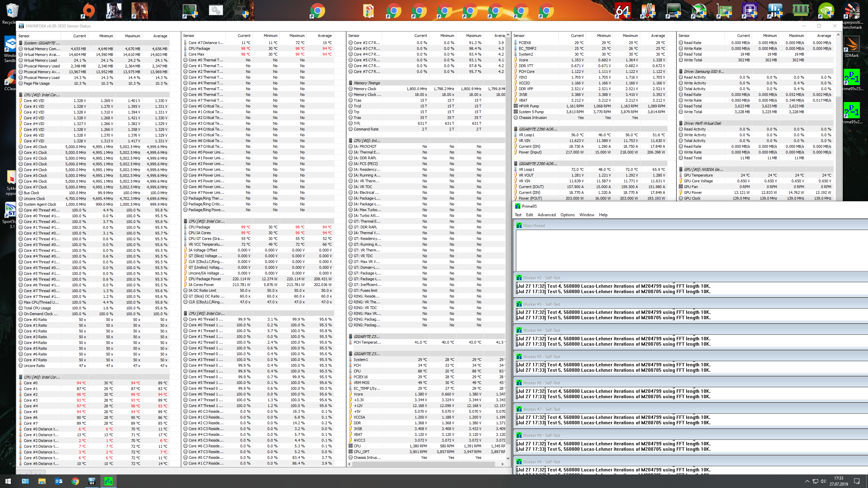
Task: Open the green RAM stick desktop icon
Action: [x=801, y=11]
